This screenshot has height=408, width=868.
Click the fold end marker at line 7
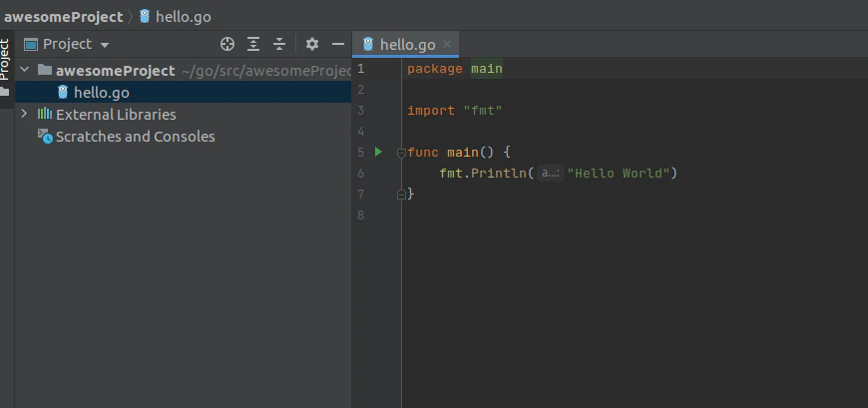pos(401,195)
